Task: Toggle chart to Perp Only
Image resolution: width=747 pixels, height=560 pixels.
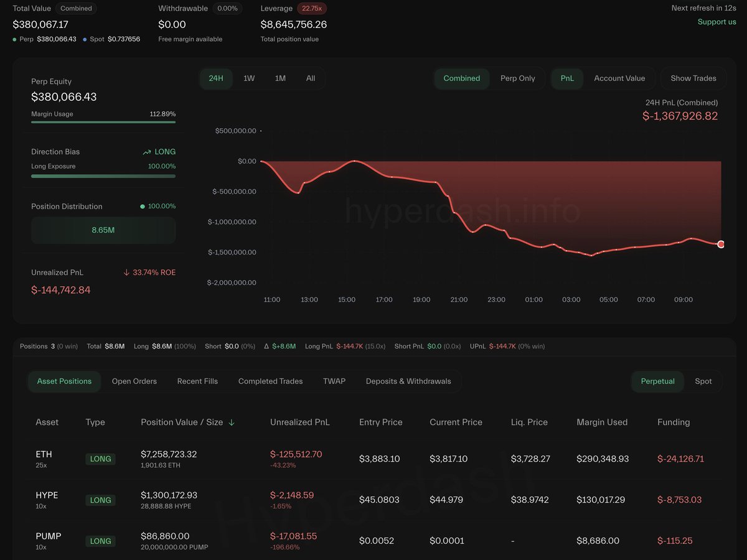Action: pos(517,78)
